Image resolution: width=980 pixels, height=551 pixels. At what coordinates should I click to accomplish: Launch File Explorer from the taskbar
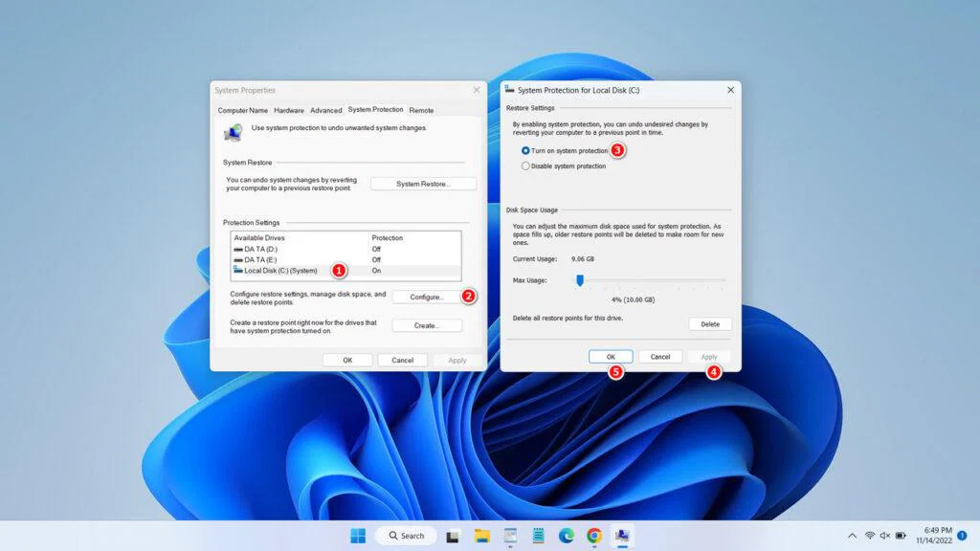click(x=482, y=535)
